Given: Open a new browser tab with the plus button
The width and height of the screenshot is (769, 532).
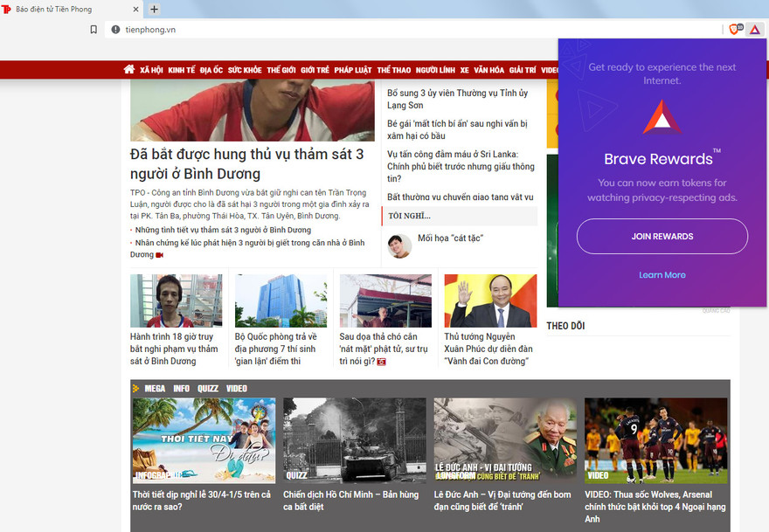Looking at the screenshot, I should pos(154,10).
